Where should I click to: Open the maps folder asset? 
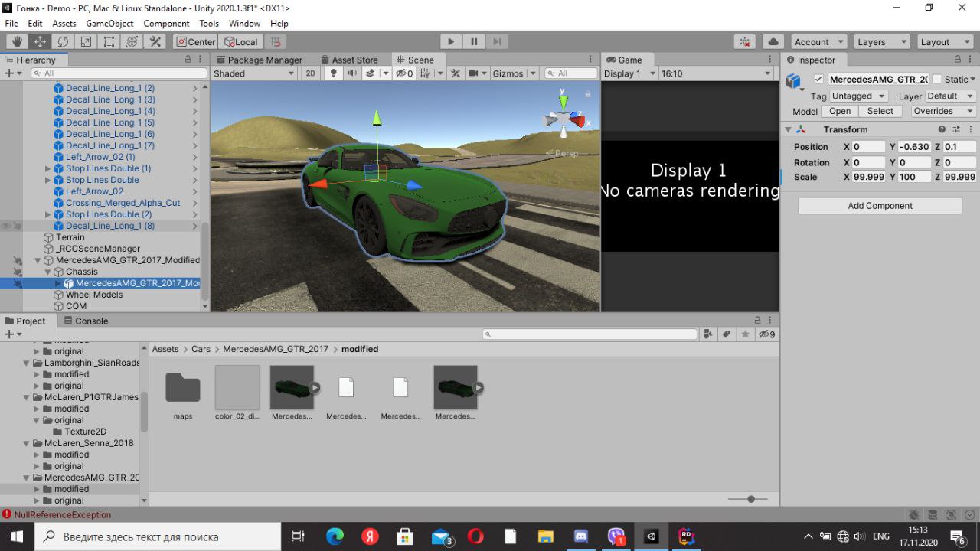183,393
